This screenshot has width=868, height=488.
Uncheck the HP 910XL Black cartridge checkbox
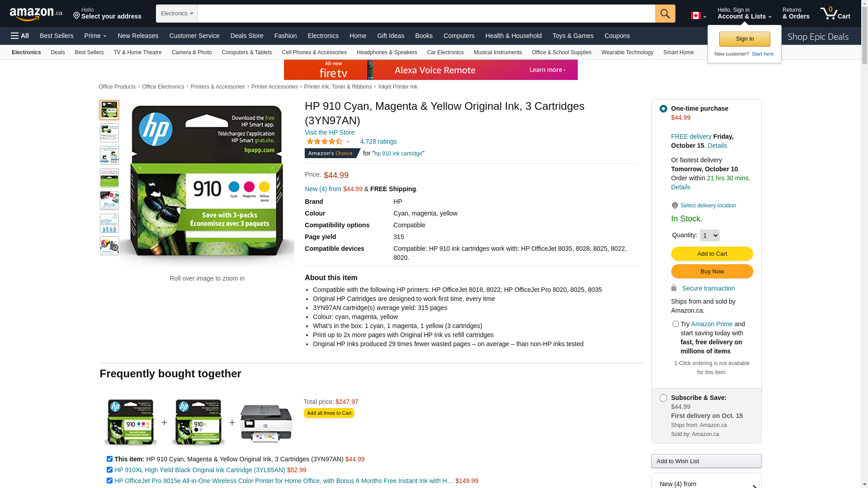click(109, 470)
